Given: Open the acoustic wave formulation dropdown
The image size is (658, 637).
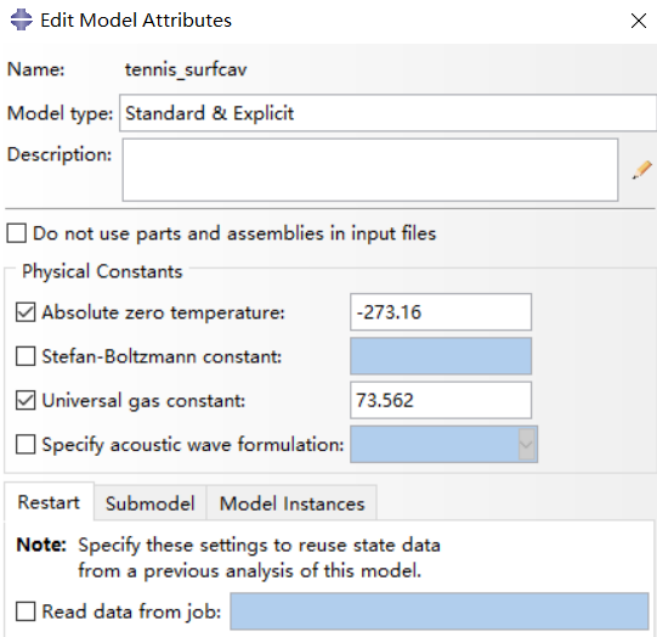Looking at the screenshot, I should tap(527, 445).
